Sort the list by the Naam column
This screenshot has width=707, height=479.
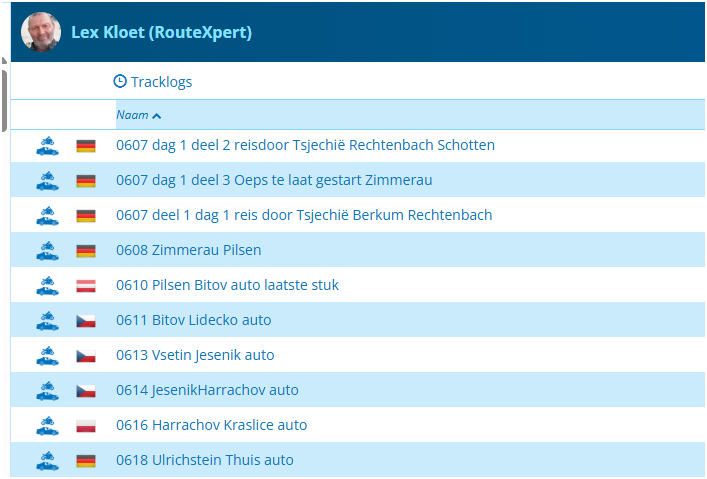click(132, 115)
